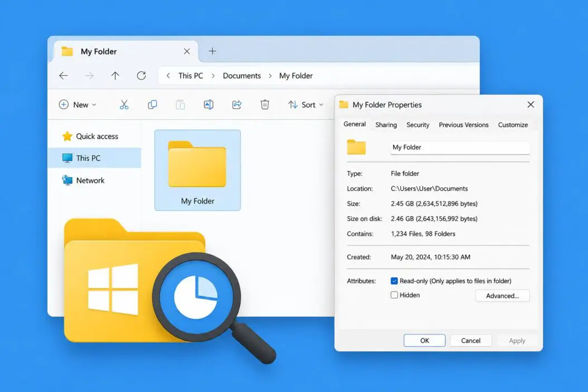Viewport: 588px width, 392px height.
Task: Click the folder name input field in Properties
Action: [460, 147]
